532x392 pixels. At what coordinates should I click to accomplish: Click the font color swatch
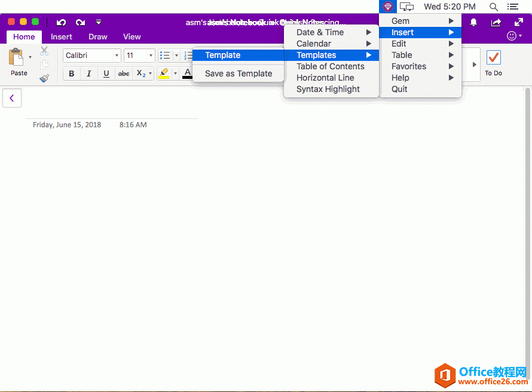pos(187,73)
